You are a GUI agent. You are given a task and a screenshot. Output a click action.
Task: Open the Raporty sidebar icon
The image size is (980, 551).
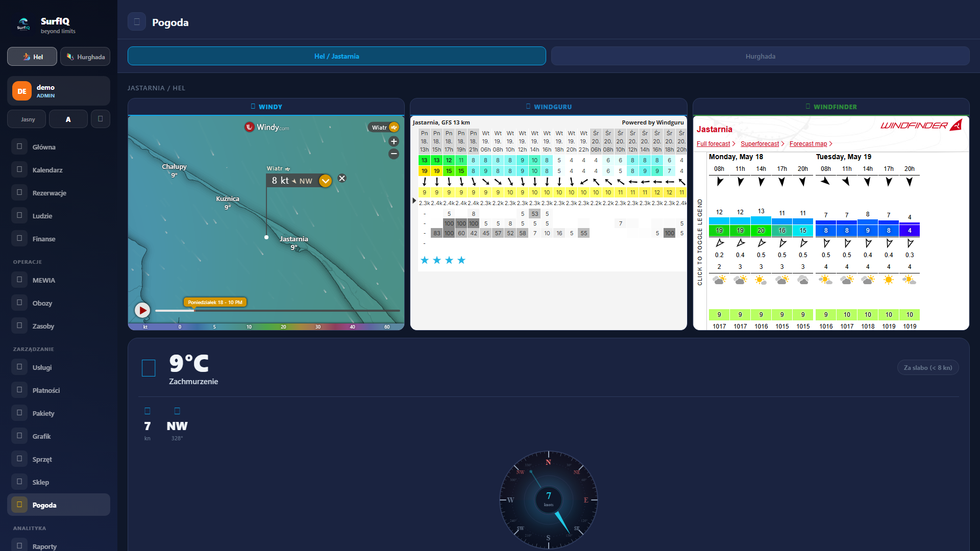pyautogui.click(x=19, y=545)
